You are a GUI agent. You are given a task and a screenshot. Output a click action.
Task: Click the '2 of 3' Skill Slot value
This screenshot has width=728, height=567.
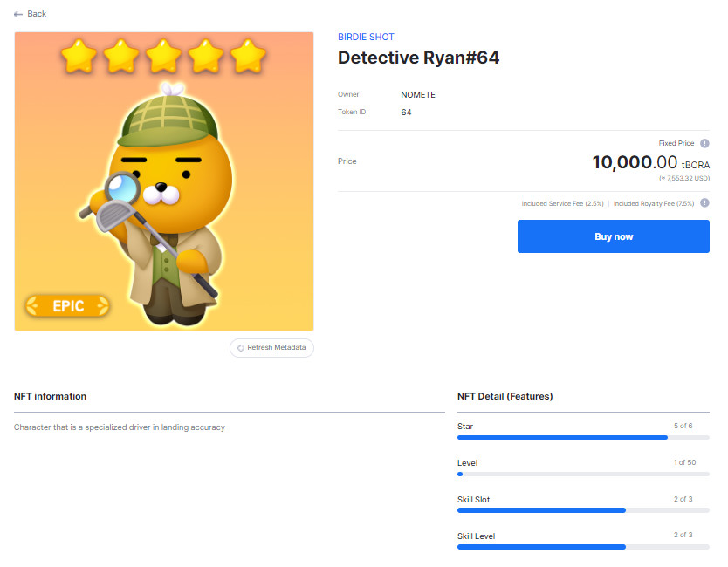coord(683,499)
